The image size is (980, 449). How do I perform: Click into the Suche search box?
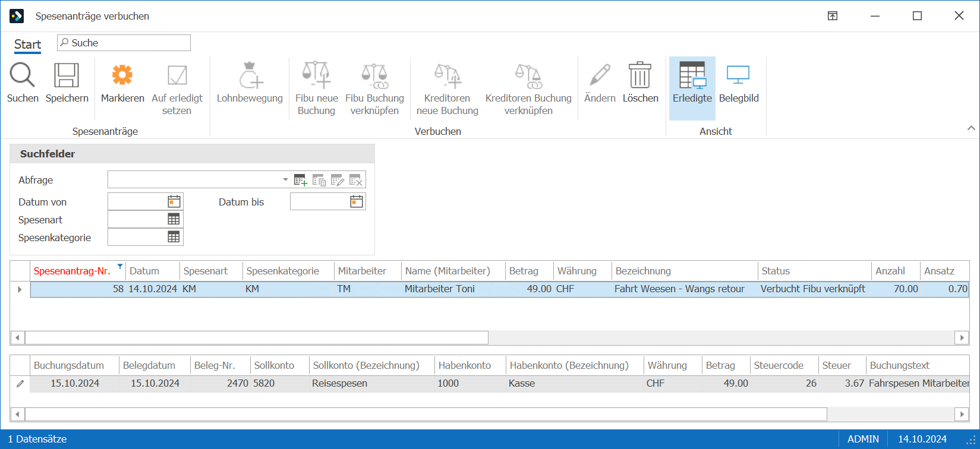click(124, 43)
